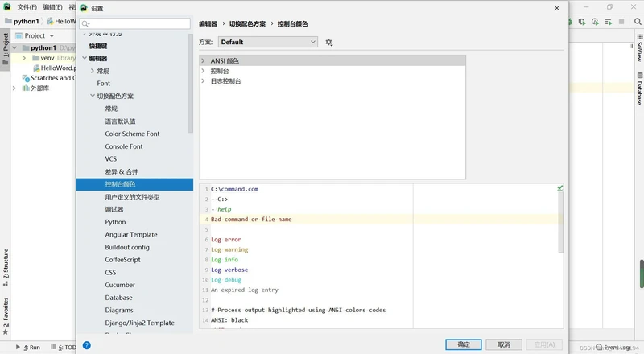Open Search Everywhere magnifier in PyCharm window
This screenshot has height=354, width=644.
[x=638, y=22]
